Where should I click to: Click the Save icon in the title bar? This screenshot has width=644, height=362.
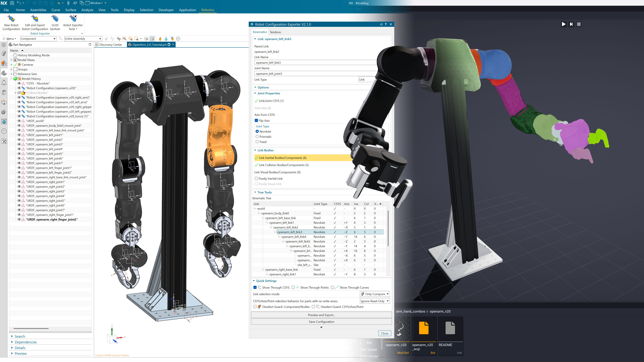12,3
